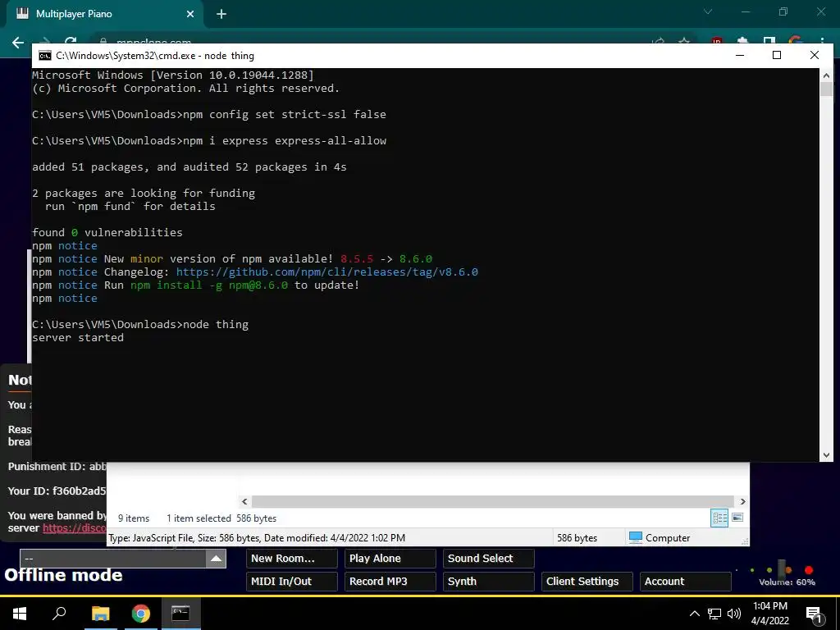Click the '1 item selected 586 bytes' status text
Viewport: 840px width, 630px height.
point(221,518)
